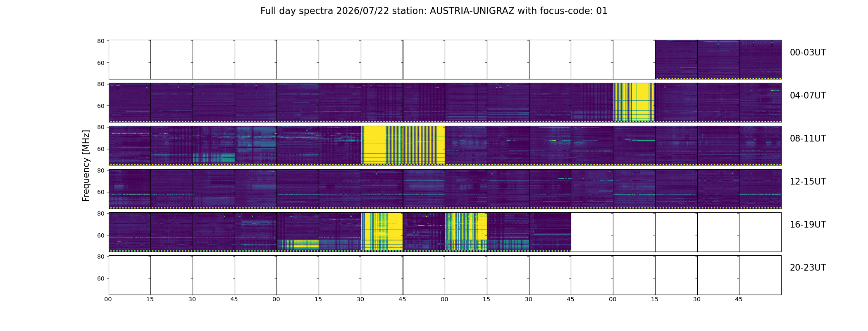
Task: Click the last data panel in the 16-19UT row
Action: [550, 232]
